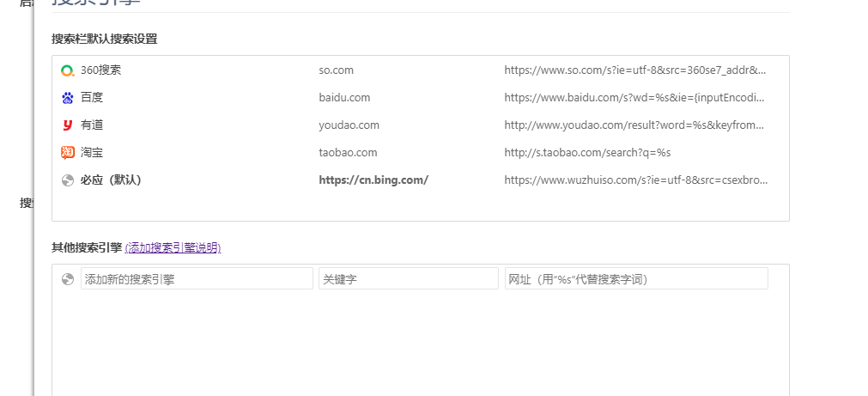Image resolution: width=868 pixels, height=396 pixels.
Task: Select the 360搜索 engine name
Action: click(100, 70)
